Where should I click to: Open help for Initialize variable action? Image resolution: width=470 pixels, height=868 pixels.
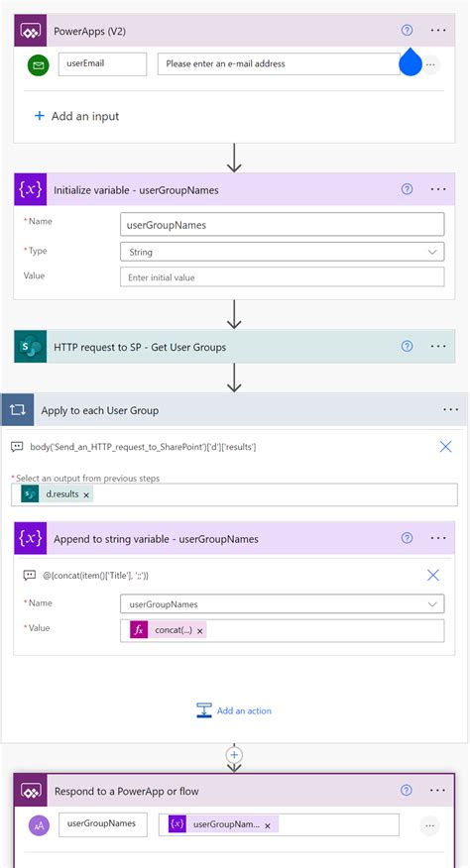[x=407, y=189]
